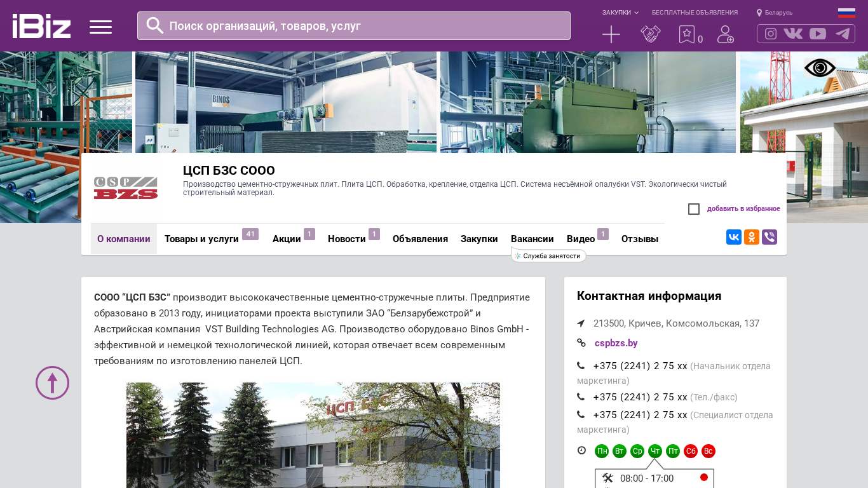Share company page on VK
This screenshot has width=868, height=488.
[734, 237]
